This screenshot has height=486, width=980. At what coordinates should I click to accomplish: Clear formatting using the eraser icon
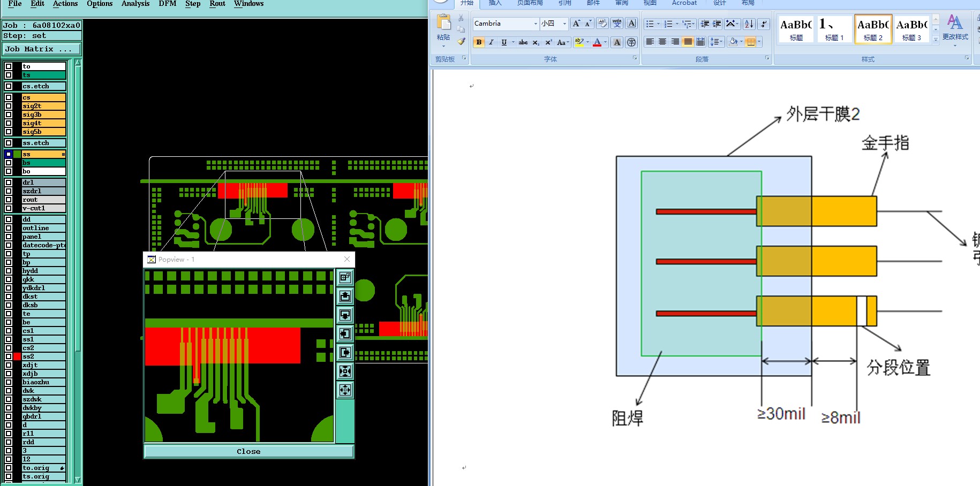click(x=602, y=24)
